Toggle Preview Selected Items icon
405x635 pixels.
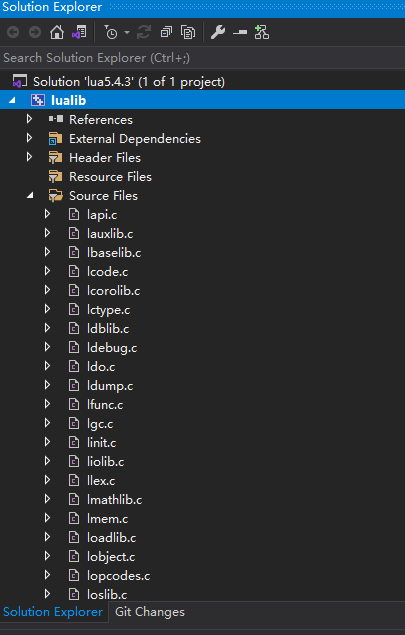pyautogui.click(x=240, y=32)
